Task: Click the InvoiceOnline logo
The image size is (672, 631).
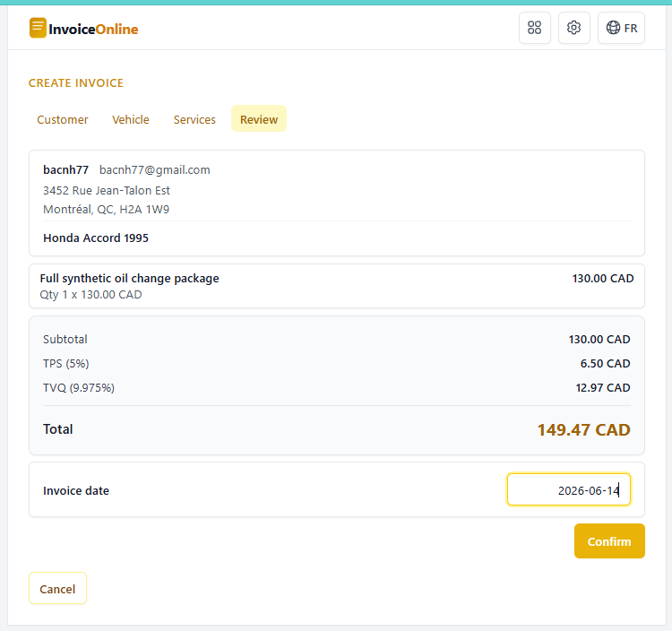Action: [84, 29]
